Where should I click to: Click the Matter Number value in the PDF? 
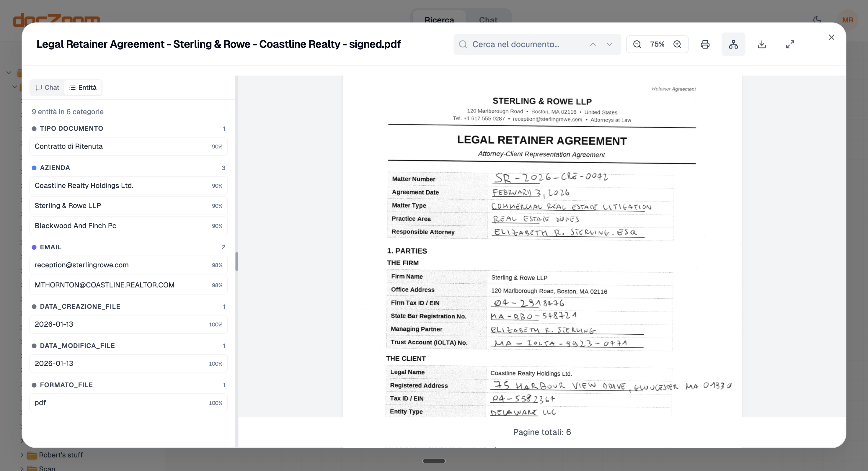[551, 177]
